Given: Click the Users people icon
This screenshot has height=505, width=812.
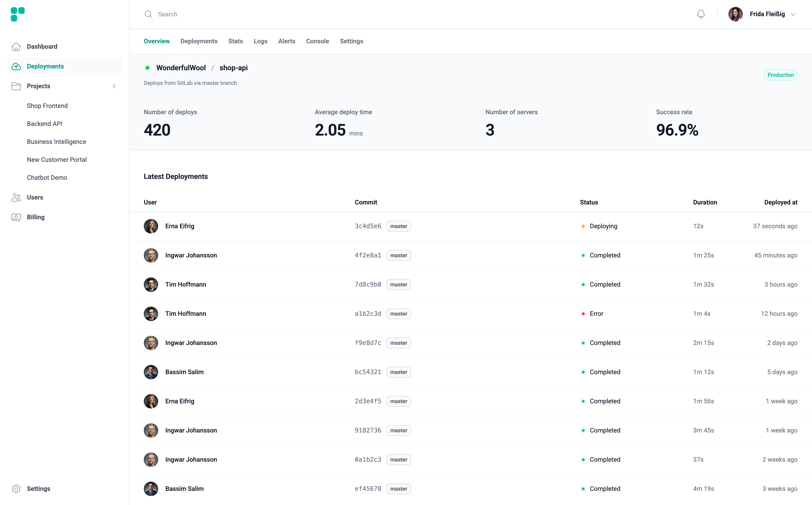Looking at the screenshot, I should point(16,197).
